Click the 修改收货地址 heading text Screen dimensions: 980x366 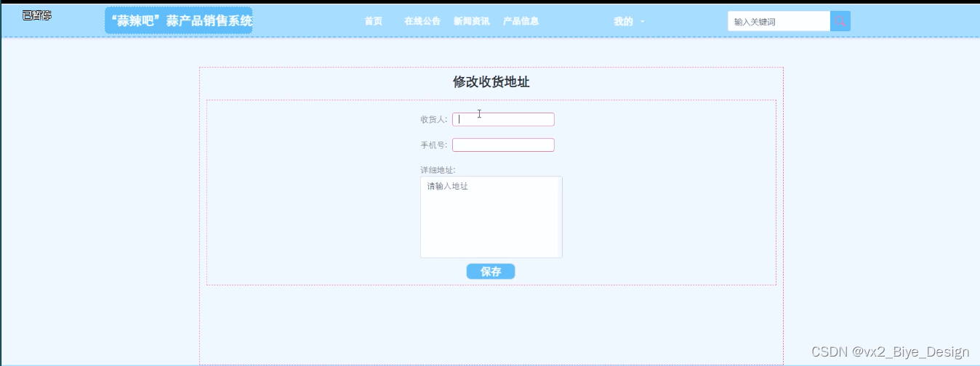click(x=491, y=82)
